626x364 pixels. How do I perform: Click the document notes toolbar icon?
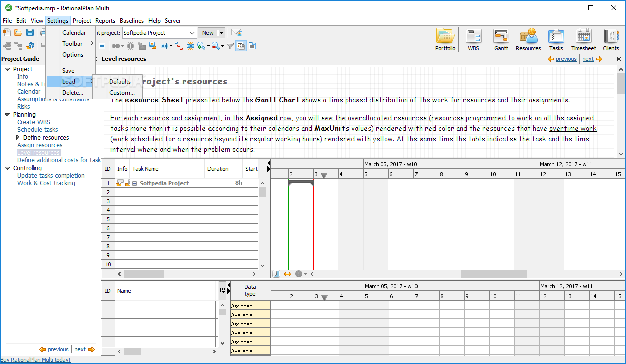tap(252, 46)
